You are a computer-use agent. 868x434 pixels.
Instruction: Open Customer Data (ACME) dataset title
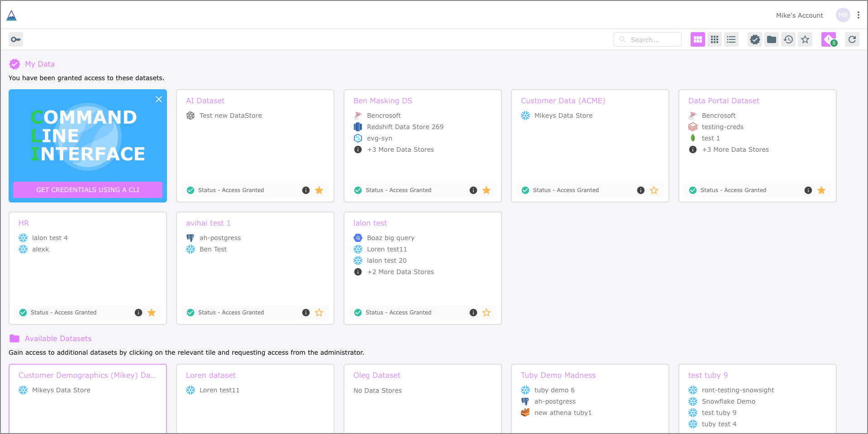click(563, 101)
